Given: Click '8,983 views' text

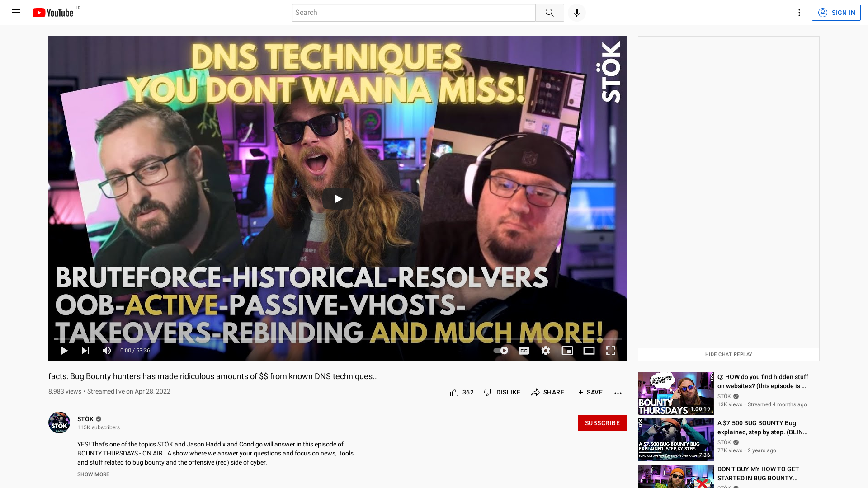Looking at the screenshot, I should tap(65, 391).
